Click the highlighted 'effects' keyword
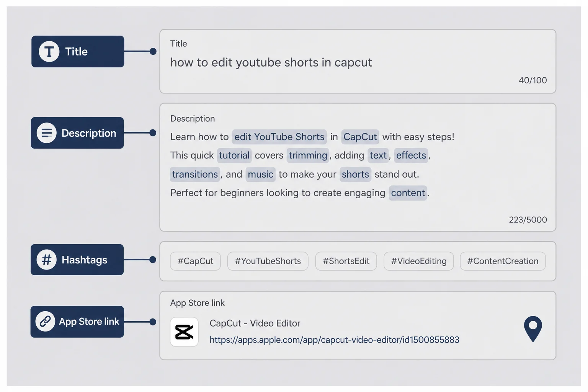This screenshot has height=392, width=588. coord(411,155)
